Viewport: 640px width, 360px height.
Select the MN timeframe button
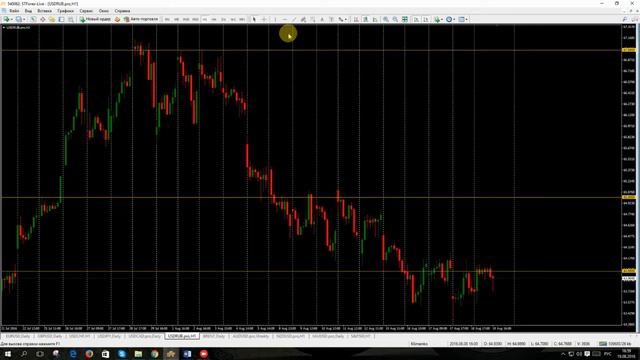tap(242, 19)
